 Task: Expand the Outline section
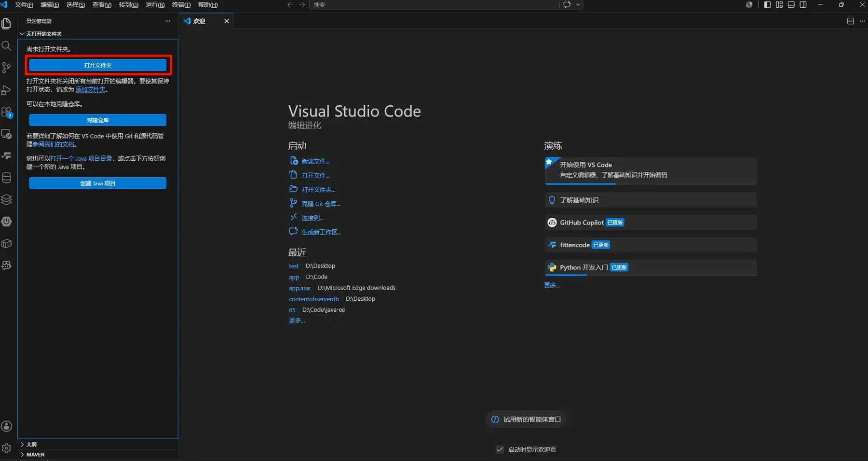point(98,444)
